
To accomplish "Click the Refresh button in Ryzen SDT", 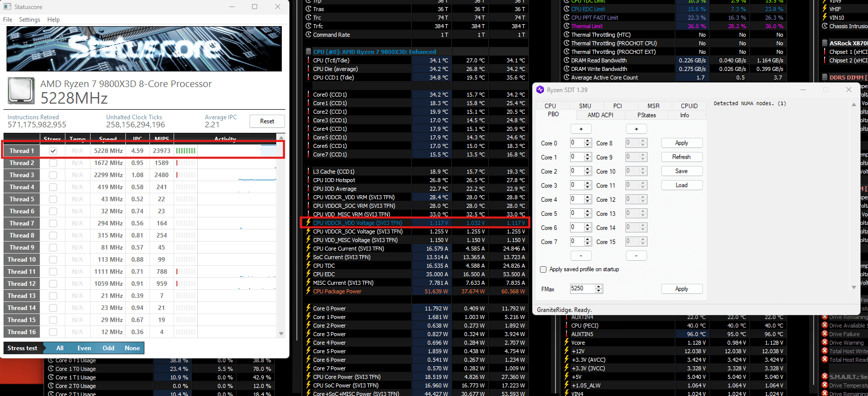I will (x=681, y=157).
